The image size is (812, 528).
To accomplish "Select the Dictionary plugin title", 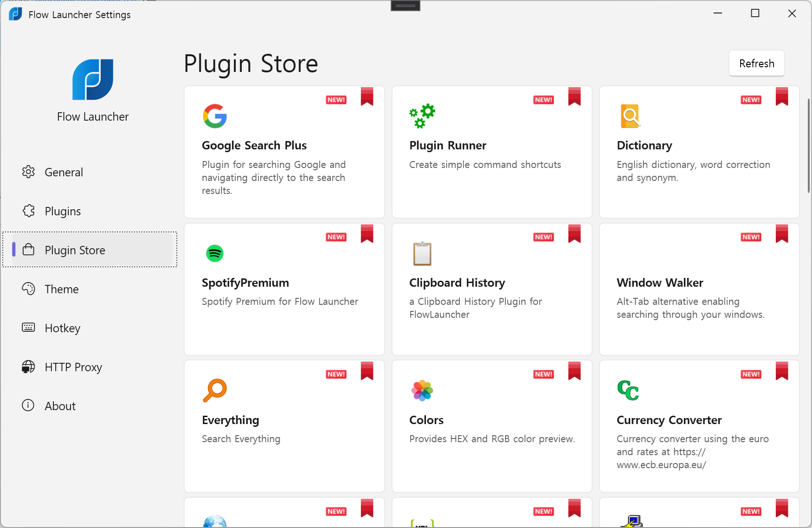I will pos(644,145).
